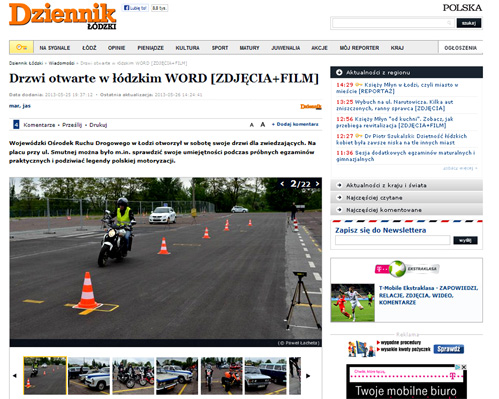
Task: Select the white-blue police car thumbnail
Action: coord(89,376)
